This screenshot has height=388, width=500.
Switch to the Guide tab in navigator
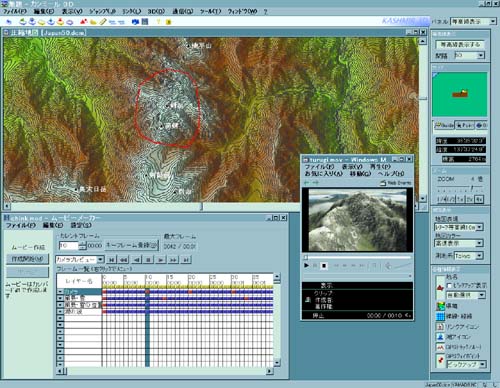[x=444, y=125]
